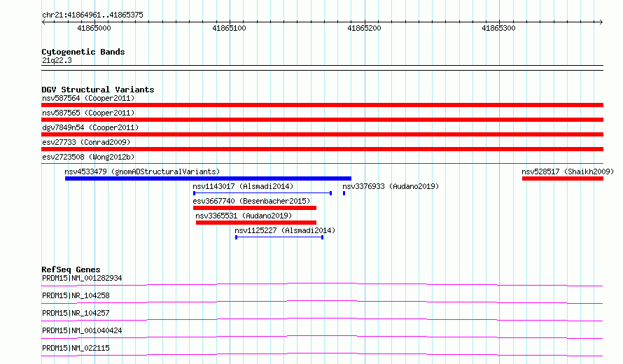The width and height of the screenshot is (623, 364).
Task: Click the Cytogenetic Bands track title
Action: point(83,52)
